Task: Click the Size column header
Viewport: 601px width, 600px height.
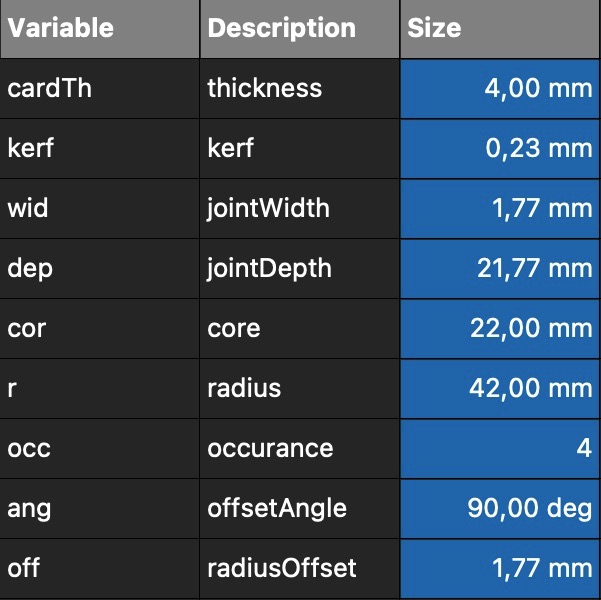Action: tap(500, 29)
